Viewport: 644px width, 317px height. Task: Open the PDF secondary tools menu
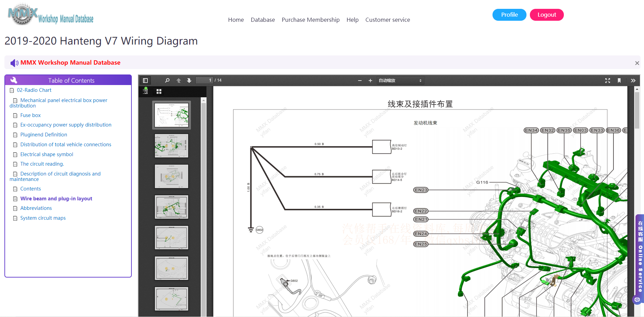coord(633,81)
